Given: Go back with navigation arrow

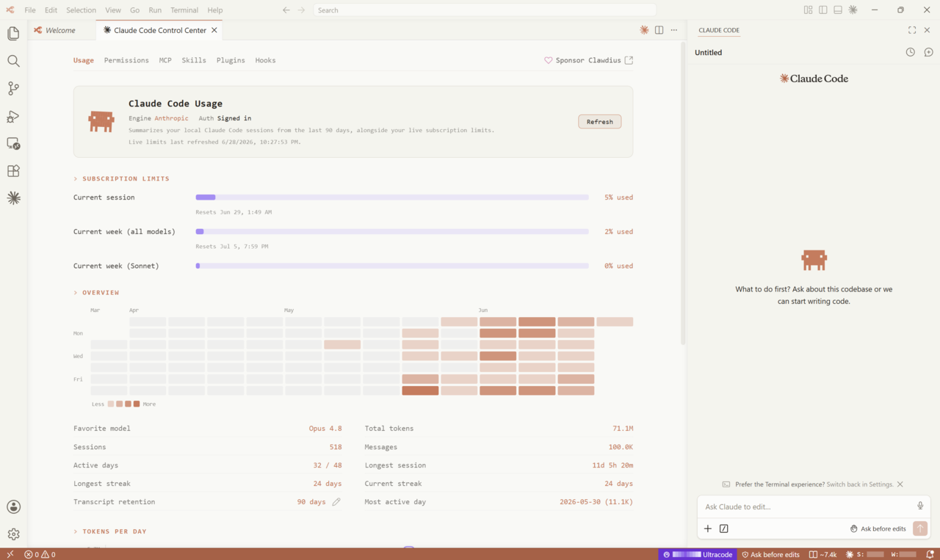Looking at the screenshot, I should coord(286,10).
